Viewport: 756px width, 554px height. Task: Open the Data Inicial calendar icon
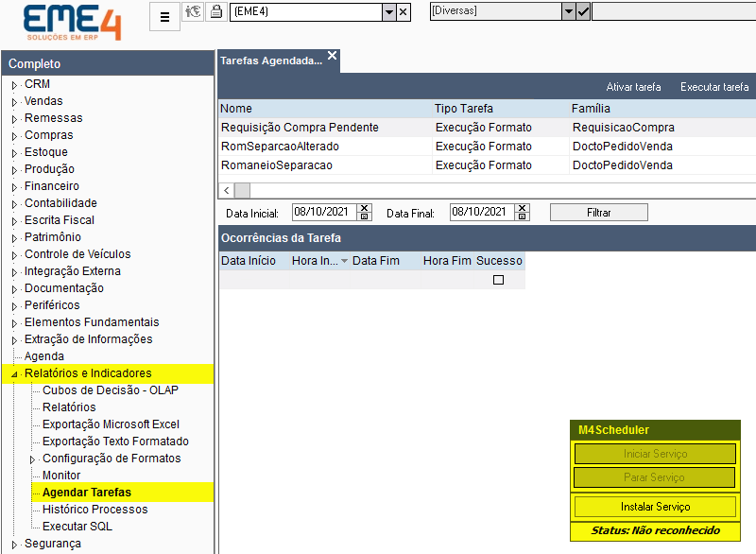click(x=365, y=216)
